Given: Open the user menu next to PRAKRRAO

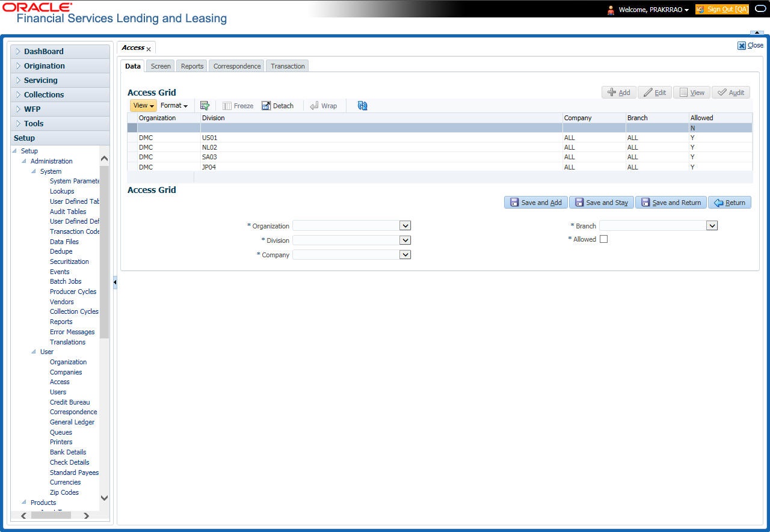Looking at the screenshot, I should point(686,10).
